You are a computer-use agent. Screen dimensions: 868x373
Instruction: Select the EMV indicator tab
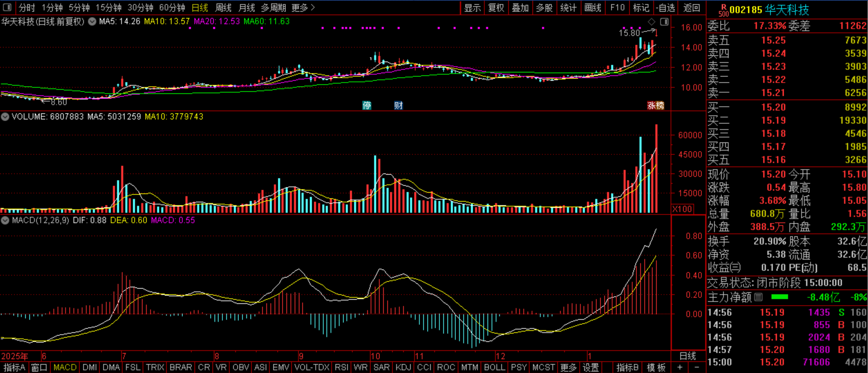(281, 367)
